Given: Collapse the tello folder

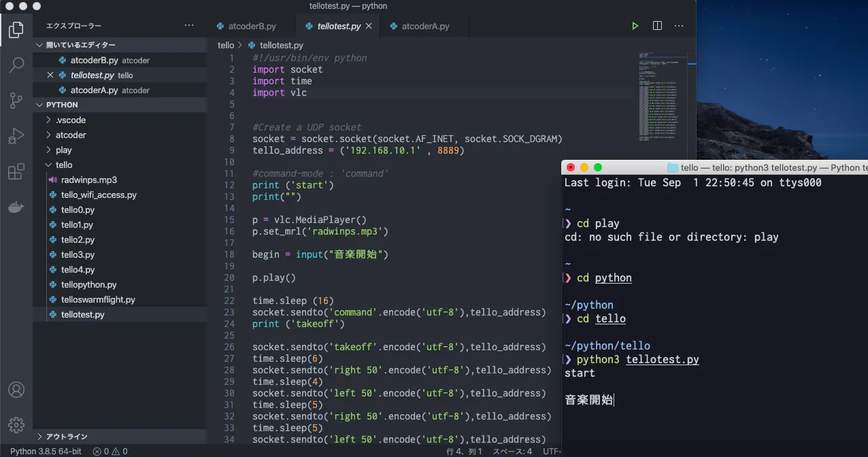Looking at the screenshot, I should [x=64, y=165].
